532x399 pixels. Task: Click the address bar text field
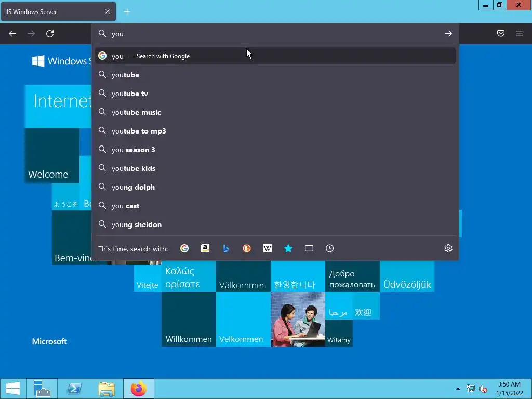(x=275, y=34)
